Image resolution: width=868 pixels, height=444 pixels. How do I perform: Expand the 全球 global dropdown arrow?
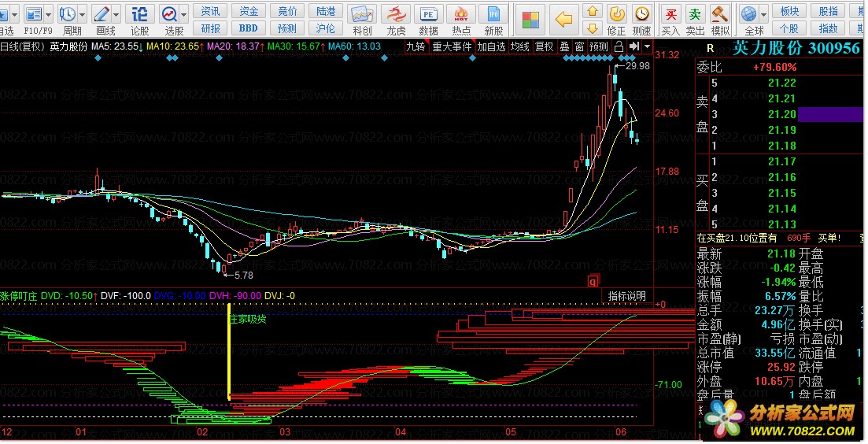point(764,14)
